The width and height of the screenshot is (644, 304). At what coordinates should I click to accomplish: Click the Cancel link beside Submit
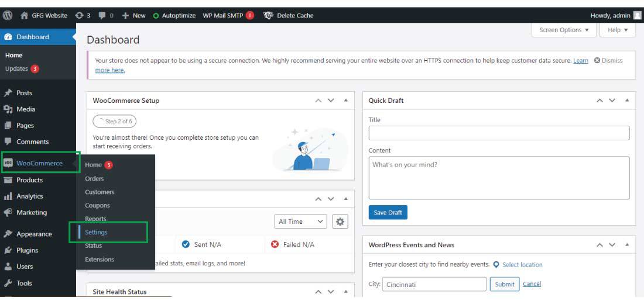[532, 284]
